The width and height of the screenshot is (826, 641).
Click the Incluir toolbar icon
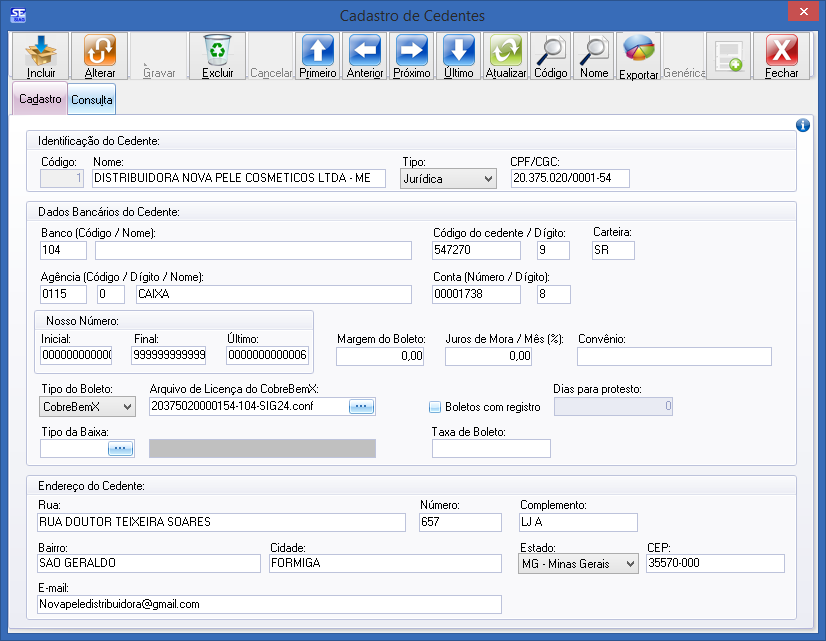[41, 56]
